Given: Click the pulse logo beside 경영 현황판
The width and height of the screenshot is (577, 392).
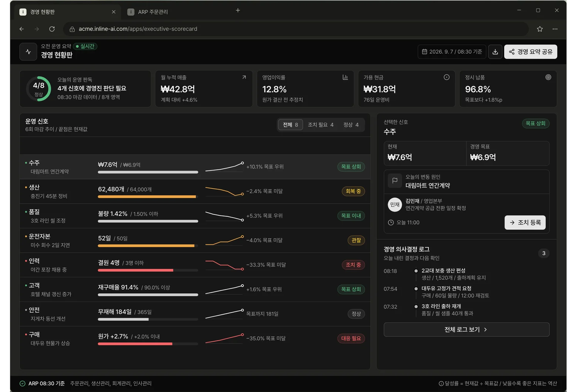Looking at the screenshot, I should coord(28,52).
